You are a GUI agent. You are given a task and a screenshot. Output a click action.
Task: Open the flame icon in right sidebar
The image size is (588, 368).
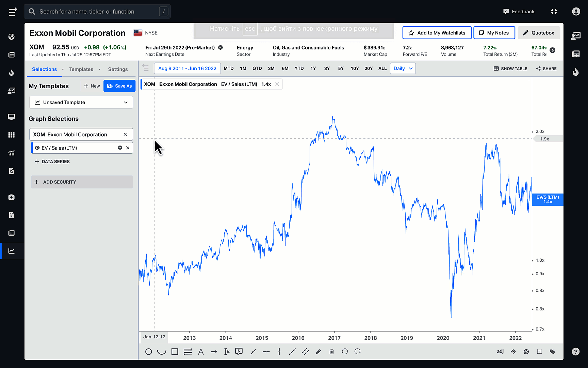575,72
